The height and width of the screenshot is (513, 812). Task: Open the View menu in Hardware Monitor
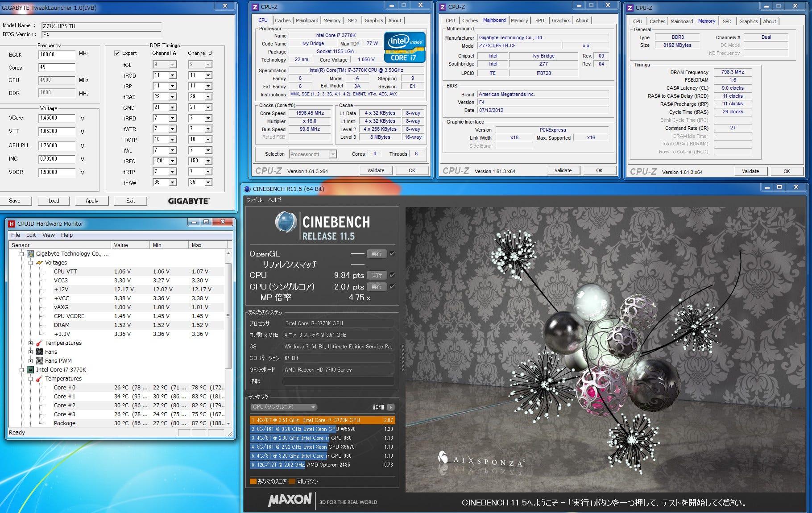point(48,235)
